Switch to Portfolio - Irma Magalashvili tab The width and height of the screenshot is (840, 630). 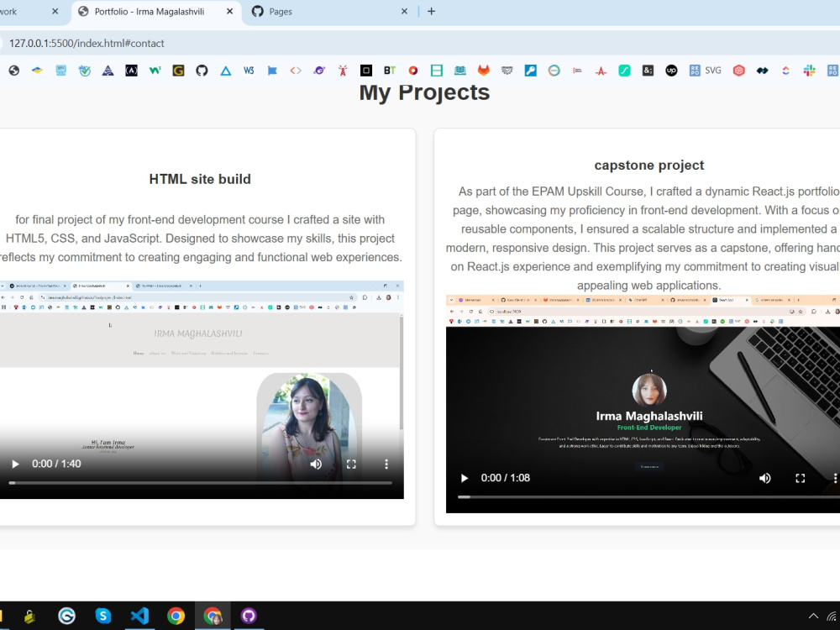pyautogui.click(x=156, y=12)
